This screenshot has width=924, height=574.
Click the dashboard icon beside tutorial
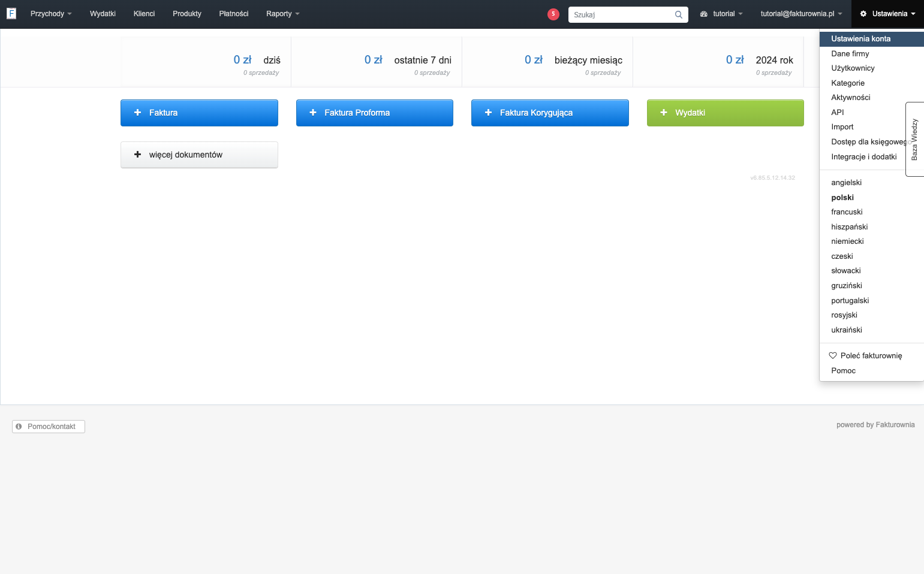(704, 14)
